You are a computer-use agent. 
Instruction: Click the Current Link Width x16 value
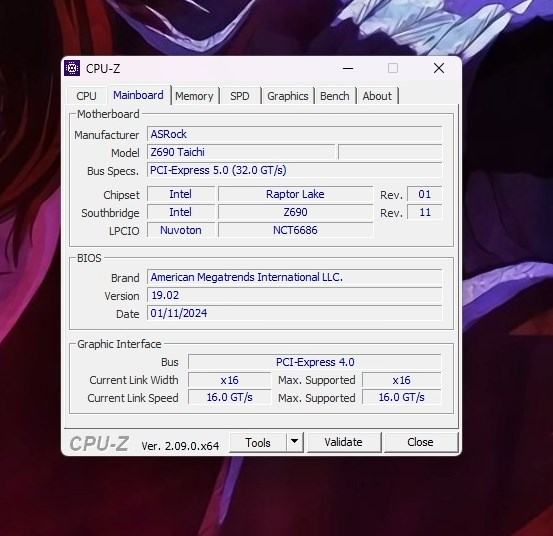pos(230,380)
